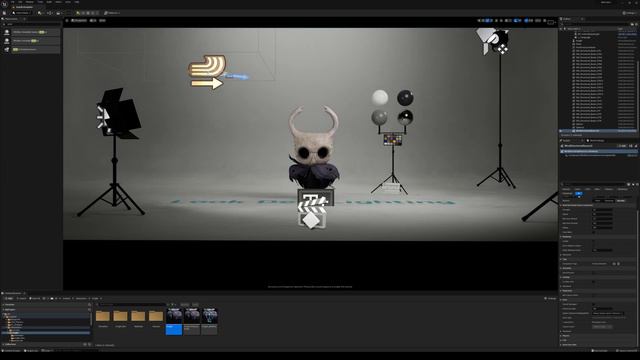Select the top right studio spotlight
Viewport: 640px width, 360px height.
[x=493, y=41]
